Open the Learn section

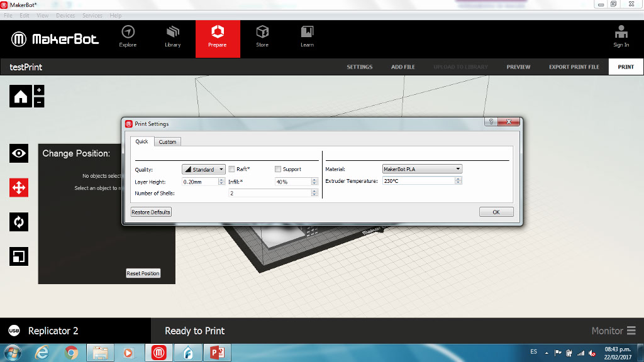click(x=307, y=37)
